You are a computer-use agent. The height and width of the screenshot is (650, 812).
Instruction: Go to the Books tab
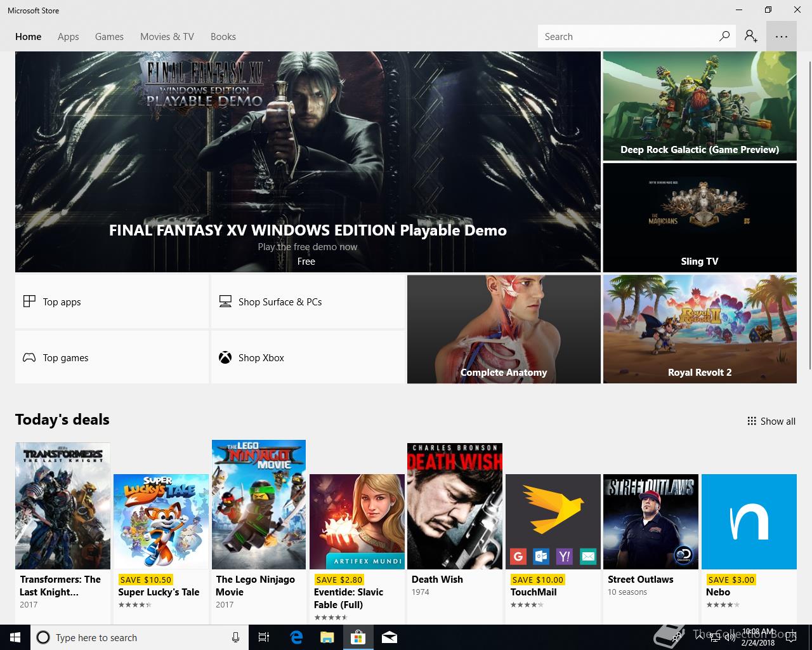coord(223,36)
